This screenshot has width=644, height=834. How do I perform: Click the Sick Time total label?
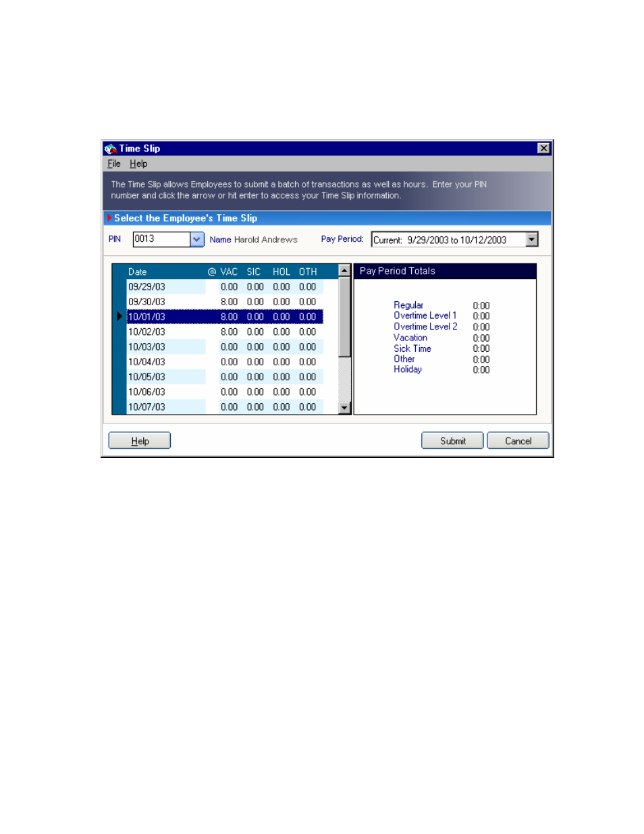[412, 348]
